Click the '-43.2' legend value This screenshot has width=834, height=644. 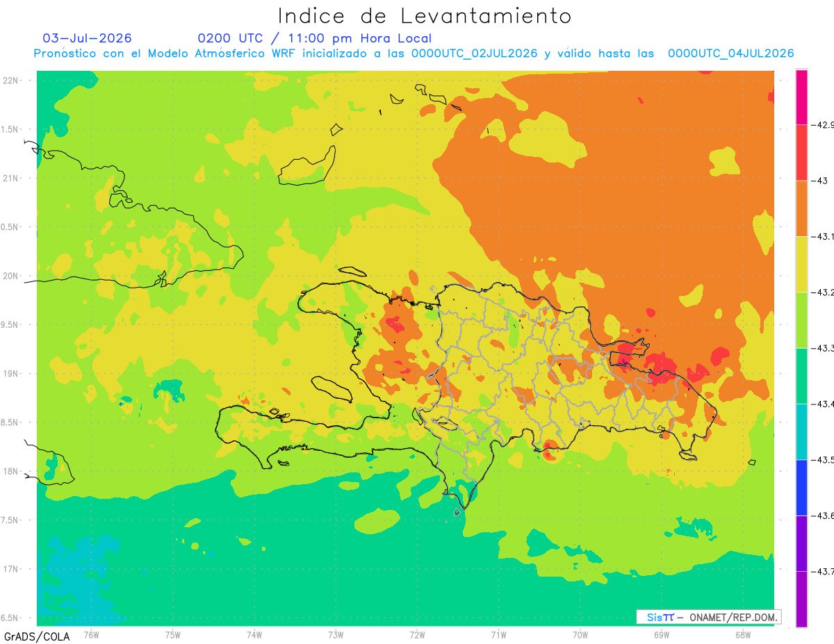(822, 292)
